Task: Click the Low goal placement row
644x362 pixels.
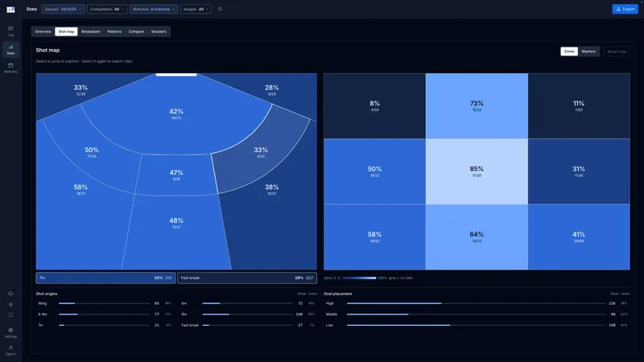Action: [477, 325]
